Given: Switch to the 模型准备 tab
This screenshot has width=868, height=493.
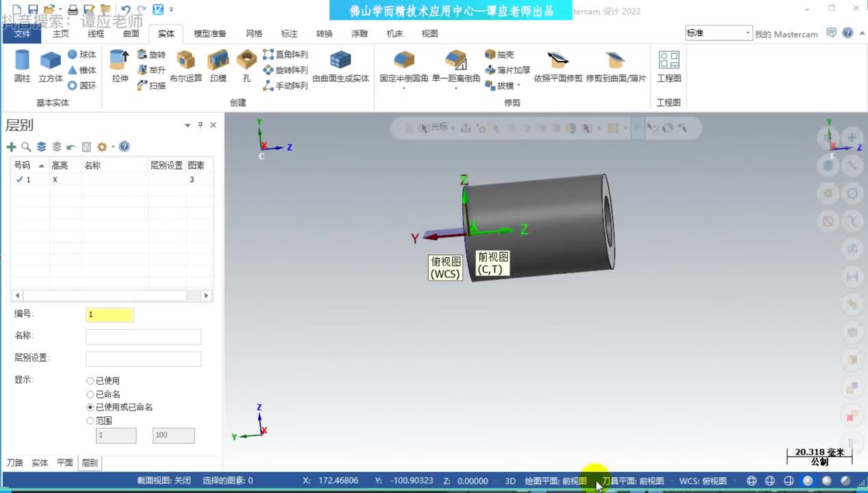Looking at the screenshot, I should 210,34.
